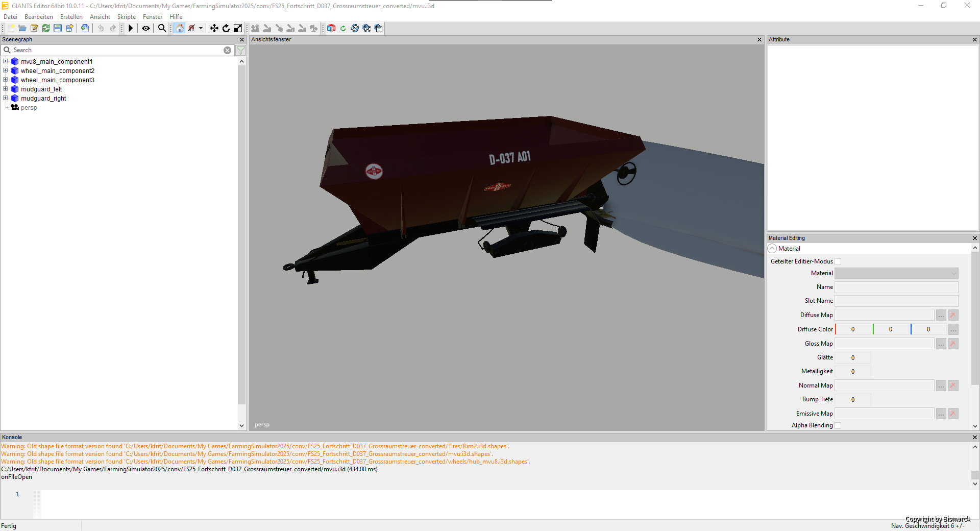The image size is (980, 531).
Task: Open file with folder icon
Action: pos(22,28)
